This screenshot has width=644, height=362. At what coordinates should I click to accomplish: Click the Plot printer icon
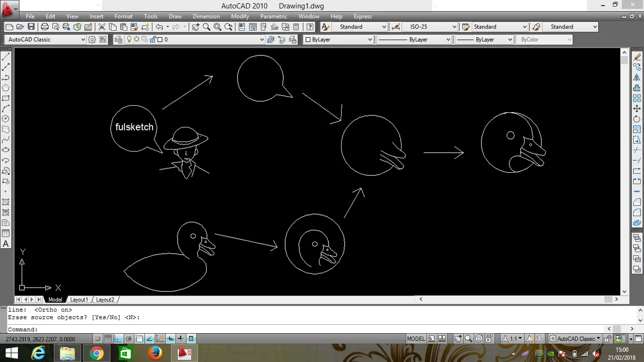coord(45,27)
